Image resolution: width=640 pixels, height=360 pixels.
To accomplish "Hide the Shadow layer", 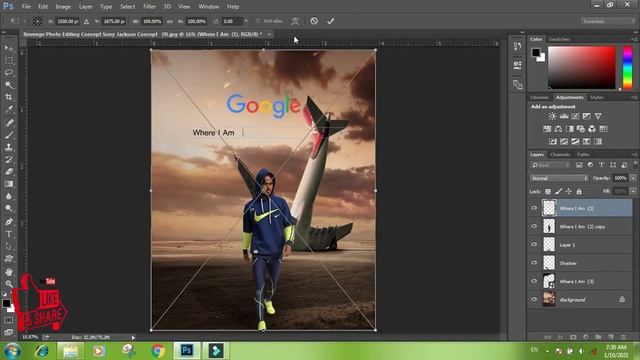I will (x=534, y=263).
